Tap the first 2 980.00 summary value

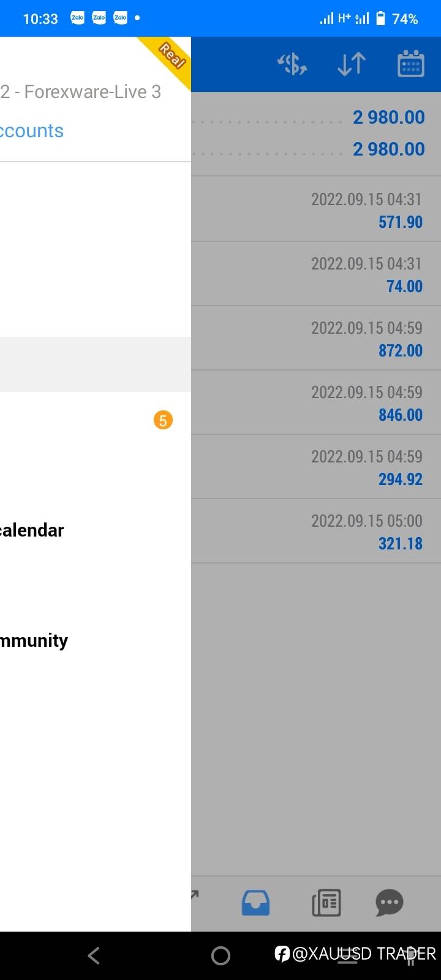click(x=388, y=117)
